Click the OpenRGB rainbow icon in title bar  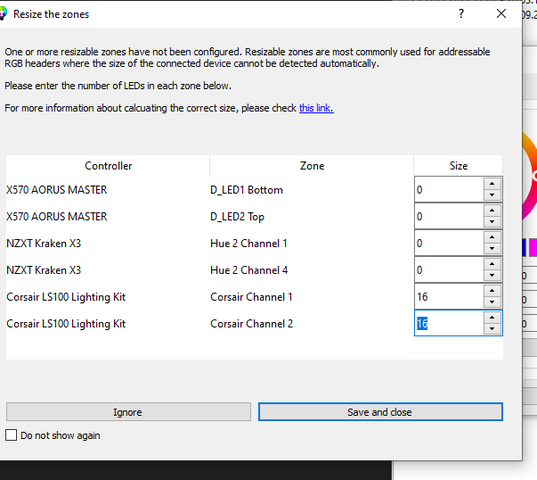click(x=2, y=14)
